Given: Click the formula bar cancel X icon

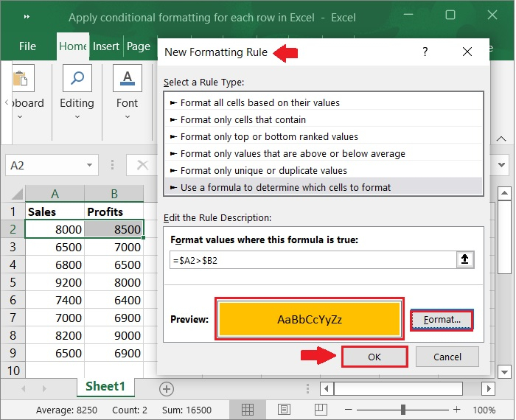Looking at the screenshot, I should 142,165.
